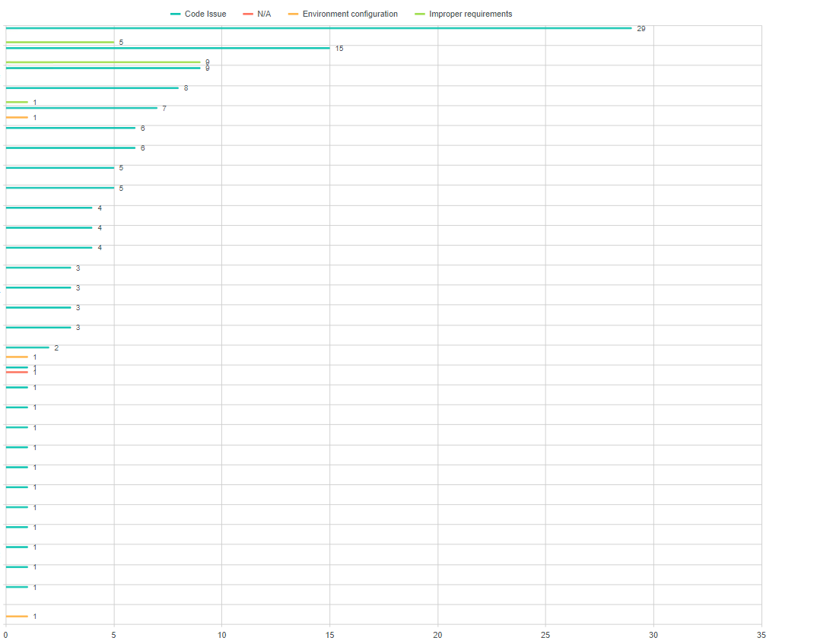The height and width of the screenshot is (644, 817).
Task: Select the green Improper requirements bar labeled 5
Action: [x=59, y=42]
